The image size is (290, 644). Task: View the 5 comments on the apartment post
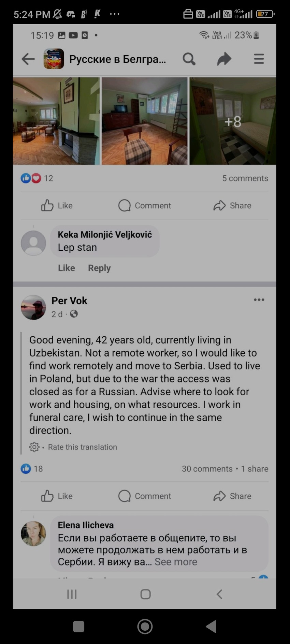pos(245,178)
